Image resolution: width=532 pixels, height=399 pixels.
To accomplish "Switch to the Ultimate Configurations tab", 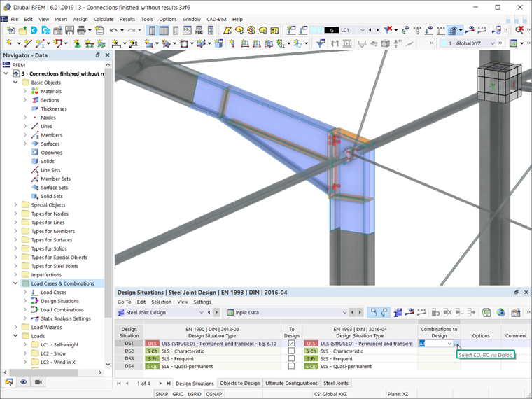I will point(291,383).
